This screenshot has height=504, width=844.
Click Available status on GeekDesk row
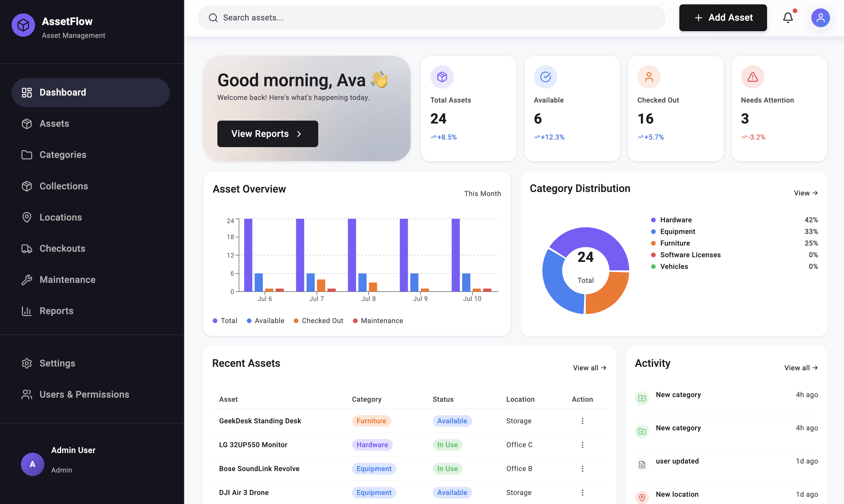click(452, 421)
